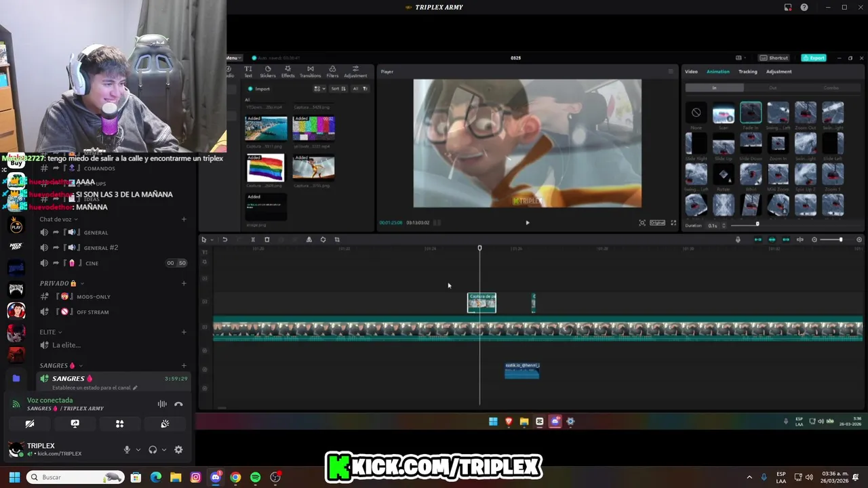Open the media grid view dropdown
This screenshot has width=868, height=488.
(319, 89)
